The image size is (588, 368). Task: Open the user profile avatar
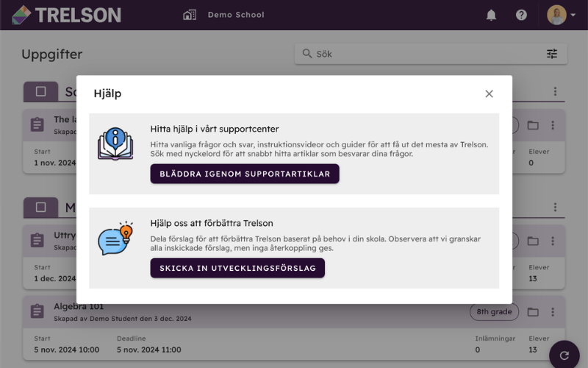[x=556, y=15]
